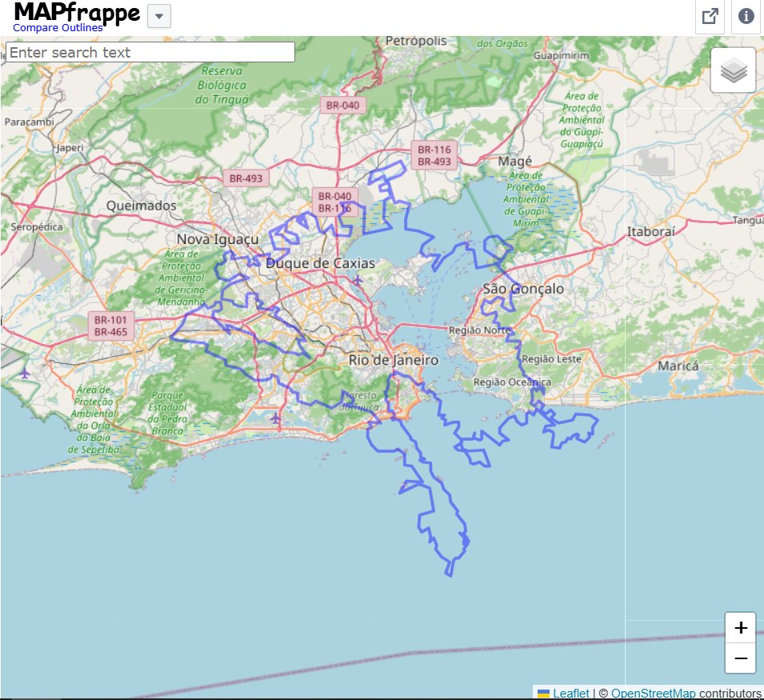
Task: Click the Seropédica map label
Action: point(37,227)
